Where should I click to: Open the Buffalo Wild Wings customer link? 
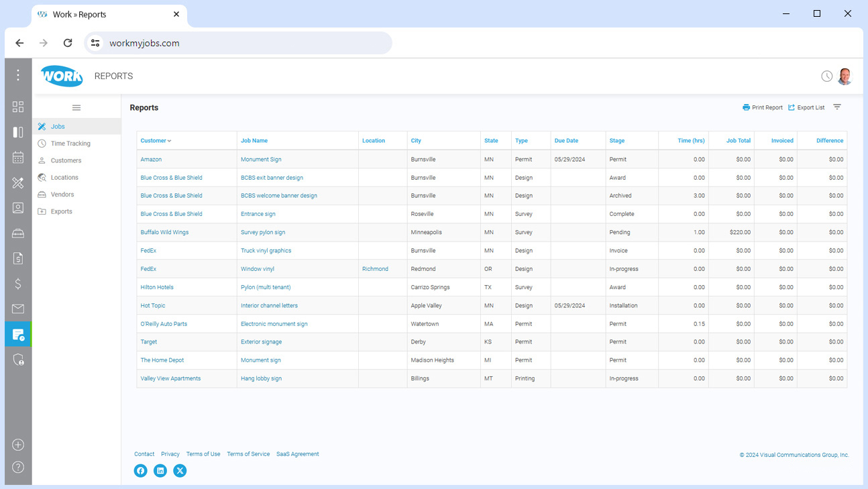click(164, 233)
